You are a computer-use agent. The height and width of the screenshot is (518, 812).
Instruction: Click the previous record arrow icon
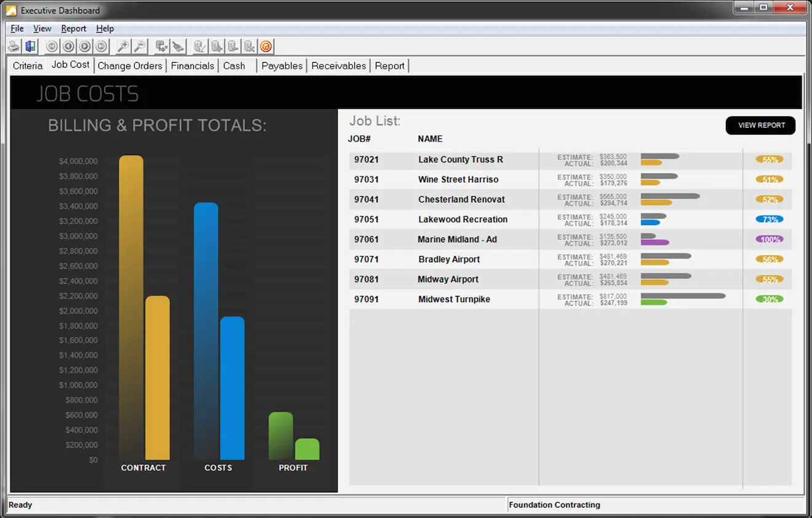68,46
